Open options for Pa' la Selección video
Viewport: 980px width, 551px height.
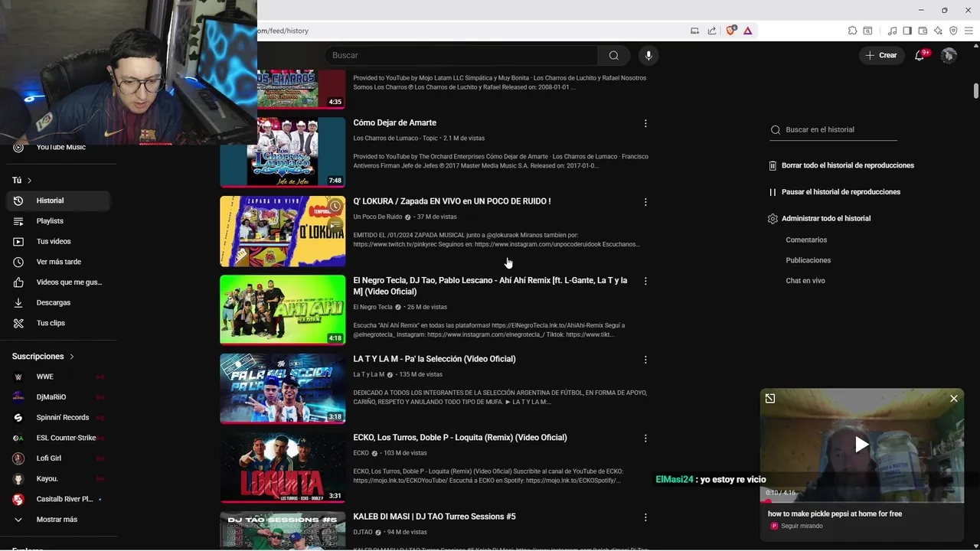645,360
